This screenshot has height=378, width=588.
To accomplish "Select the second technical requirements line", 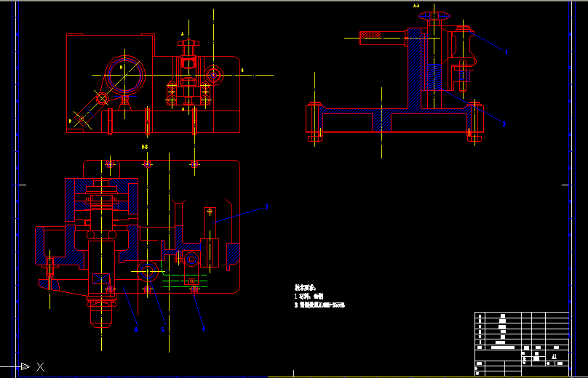I will [320, 305].
